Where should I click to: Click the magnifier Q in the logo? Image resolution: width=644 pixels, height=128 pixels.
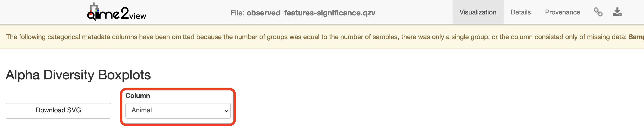pos(91,16)
